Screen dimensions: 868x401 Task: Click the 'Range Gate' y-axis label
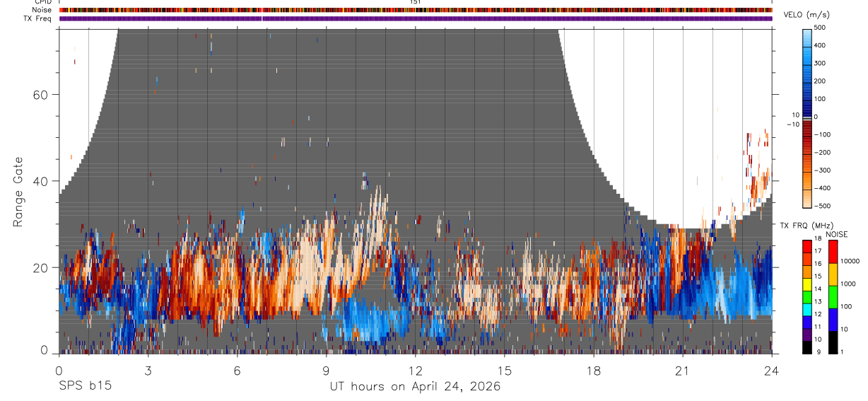pos(18,192)
